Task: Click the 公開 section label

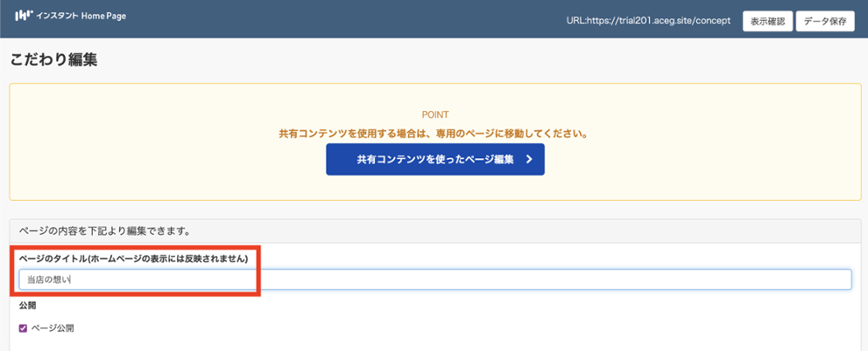Action: coord(27,306)
